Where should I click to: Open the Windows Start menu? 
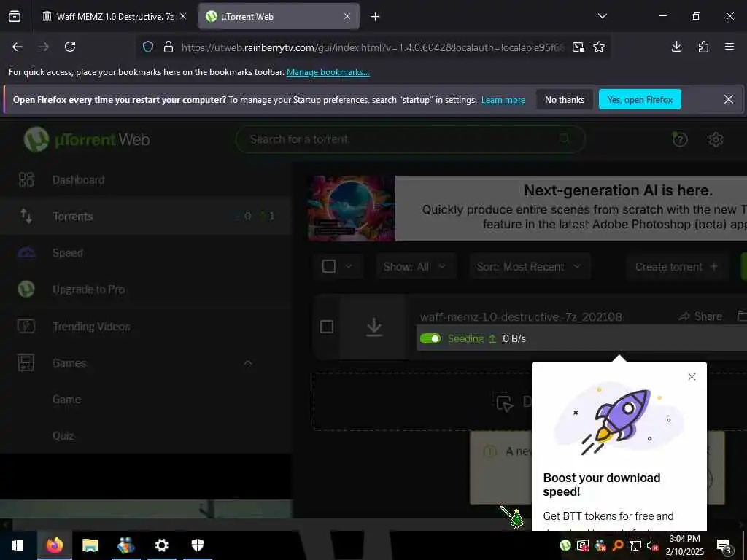pos(18,545)
